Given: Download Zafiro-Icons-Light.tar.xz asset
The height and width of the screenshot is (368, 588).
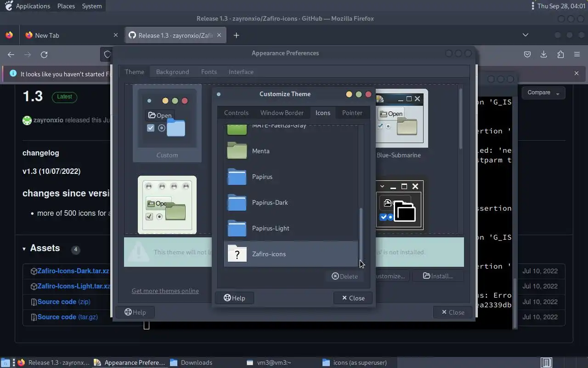Looking at the screenshot, I should (x=74, y=286).
